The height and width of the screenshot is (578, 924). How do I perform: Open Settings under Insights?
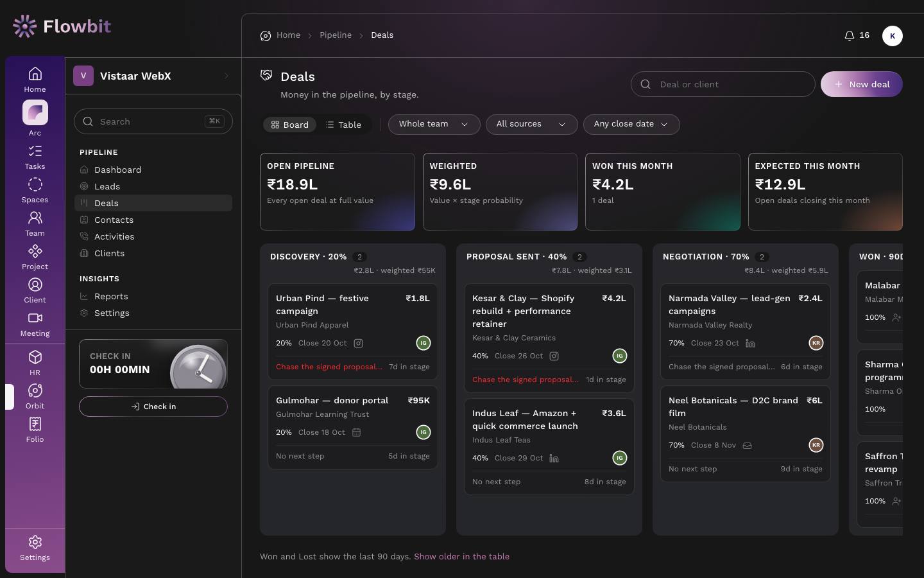click(x=153, y=313)
